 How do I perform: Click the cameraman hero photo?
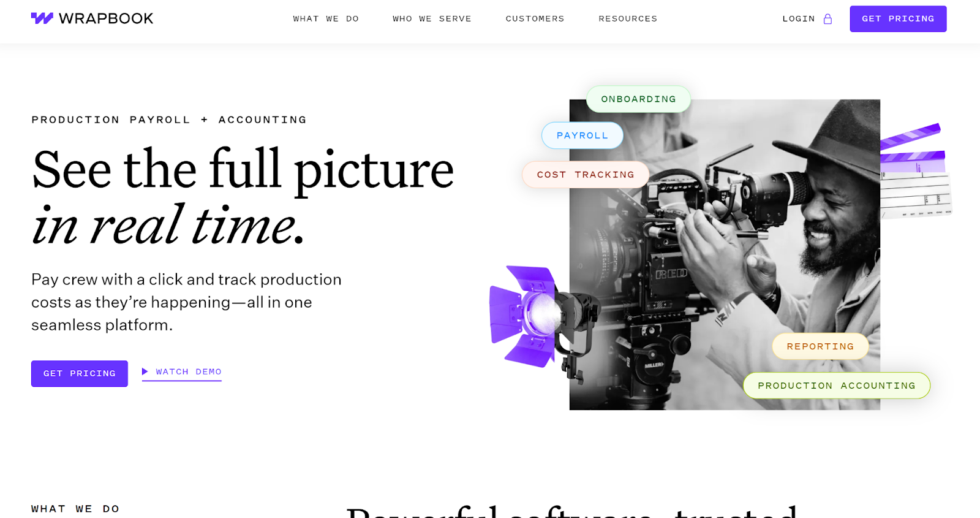[725, 254]
